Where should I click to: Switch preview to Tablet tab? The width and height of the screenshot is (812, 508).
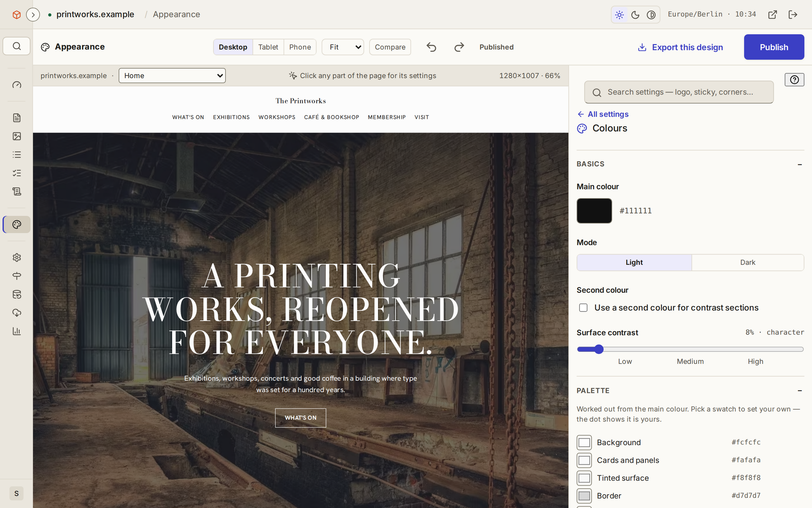(x=268, y=47)
